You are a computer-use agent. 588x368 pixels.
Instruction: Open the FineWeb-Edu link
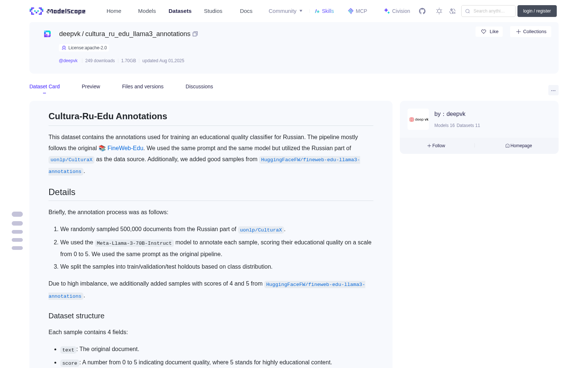coord(125,148)
